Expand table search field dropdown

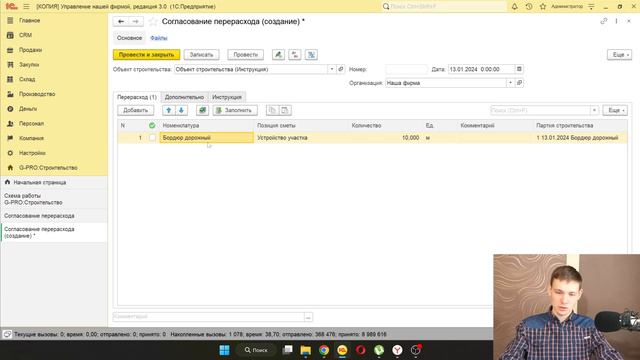[594, 110]
